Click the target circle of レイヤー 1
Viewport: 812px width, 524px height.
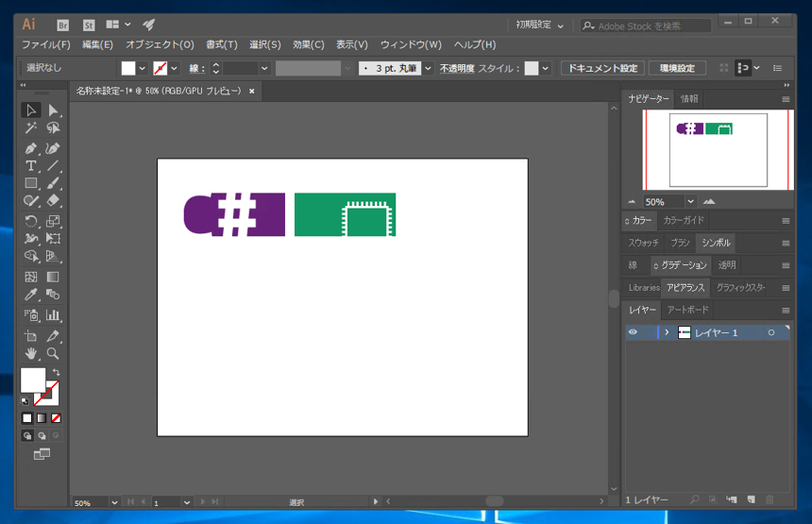tap(771, 333)
